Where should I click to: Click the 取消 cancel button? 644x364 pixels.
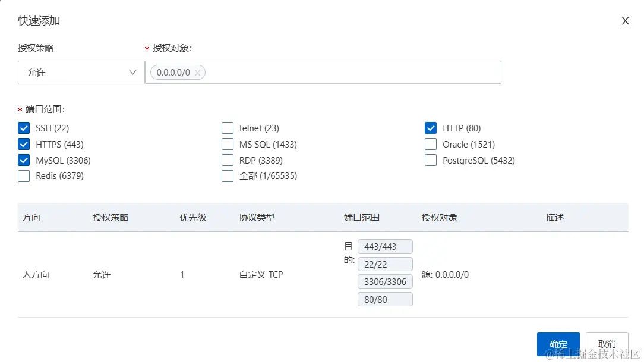coord(607,344)
